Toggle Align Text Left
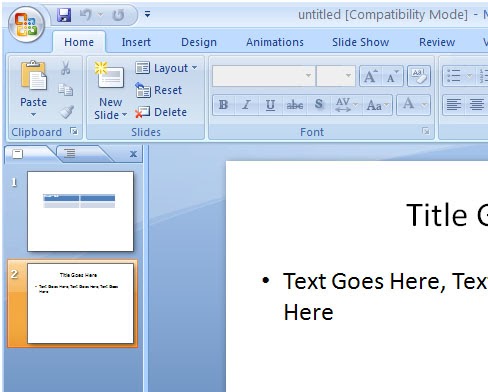Screen dimensions: 488x392 [x=454, y=105]
